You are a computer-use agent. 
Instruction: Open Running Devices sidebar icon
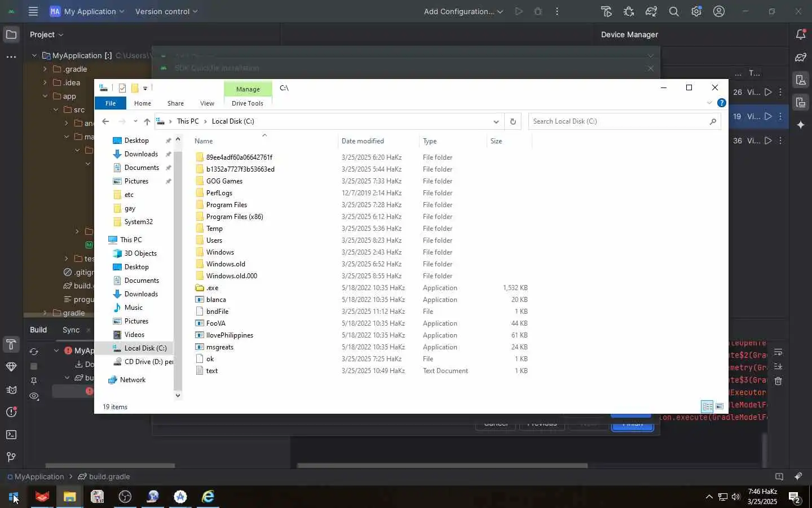coord(801,102)
